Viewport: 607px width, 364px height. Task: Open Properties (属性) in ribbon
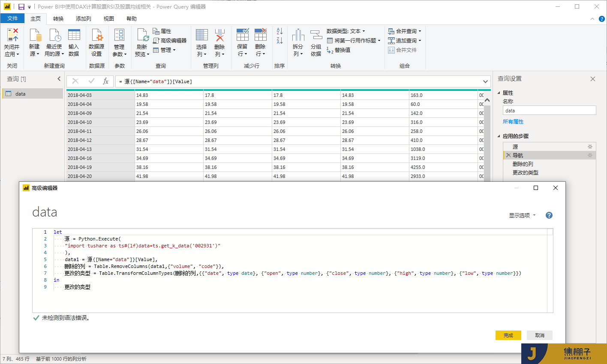(162, 31)
